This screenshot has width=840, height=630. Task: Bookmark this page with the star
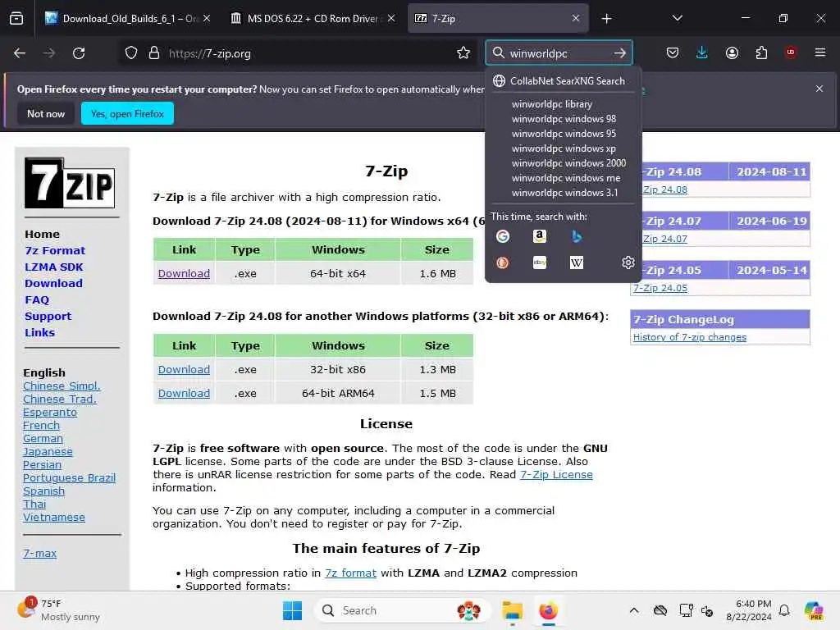463,53
